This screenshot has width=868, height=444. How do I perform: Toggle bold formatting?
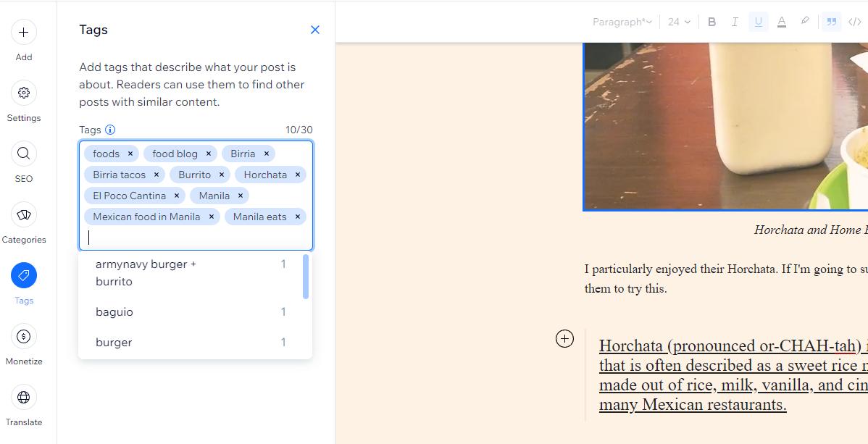(712, 22)
